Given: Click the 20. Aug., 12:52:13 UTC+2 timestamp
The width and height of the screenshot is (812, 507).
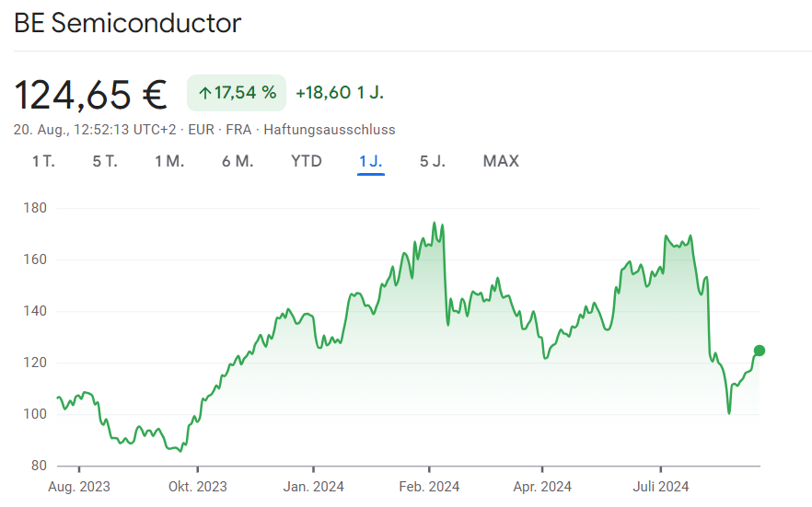Looking at the screenshot, I should coord(95,130).
